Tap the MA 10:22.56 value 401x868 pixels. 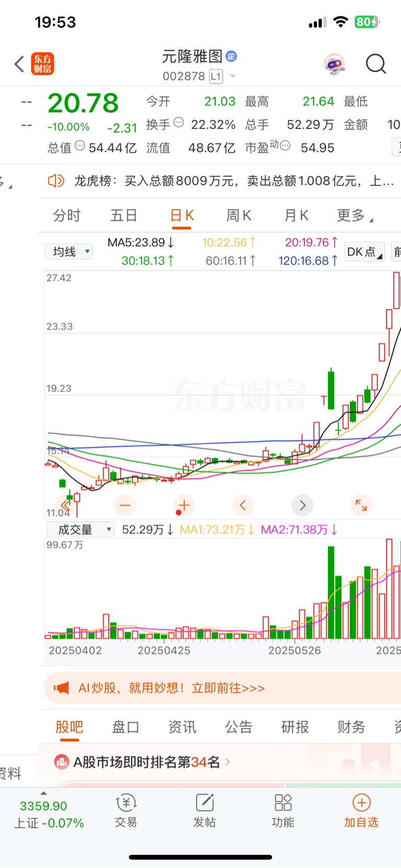229,243
